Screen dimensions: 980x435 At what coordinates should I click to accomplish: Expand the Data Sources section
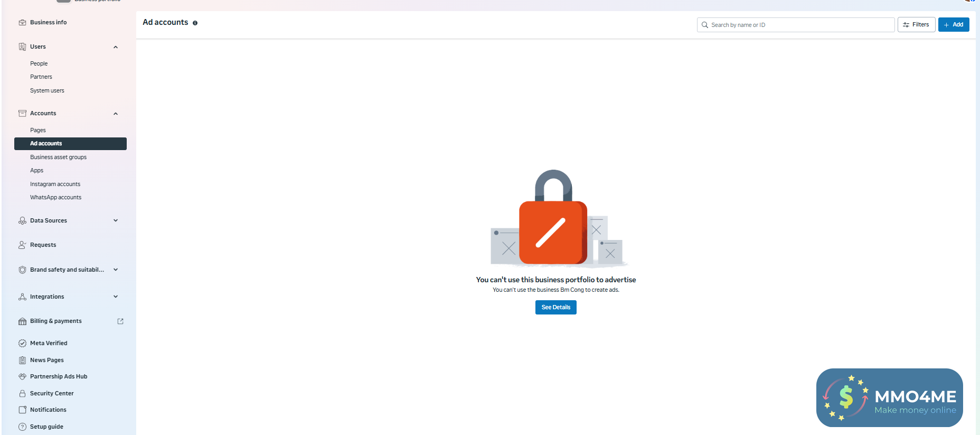116,220
